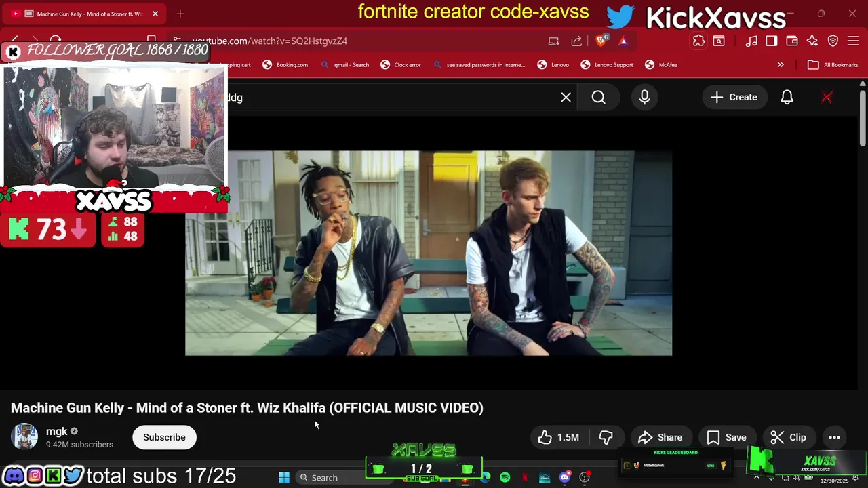Clear the YouTube search box with X
The height and width of the screenshot is (488, 868).
[x=566, y=98]
